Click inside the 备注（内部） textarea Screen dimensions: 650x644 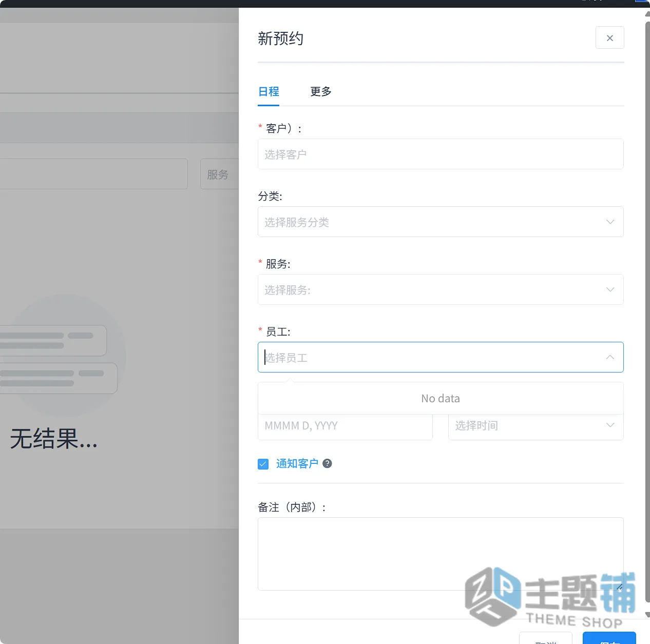[441, 554]
